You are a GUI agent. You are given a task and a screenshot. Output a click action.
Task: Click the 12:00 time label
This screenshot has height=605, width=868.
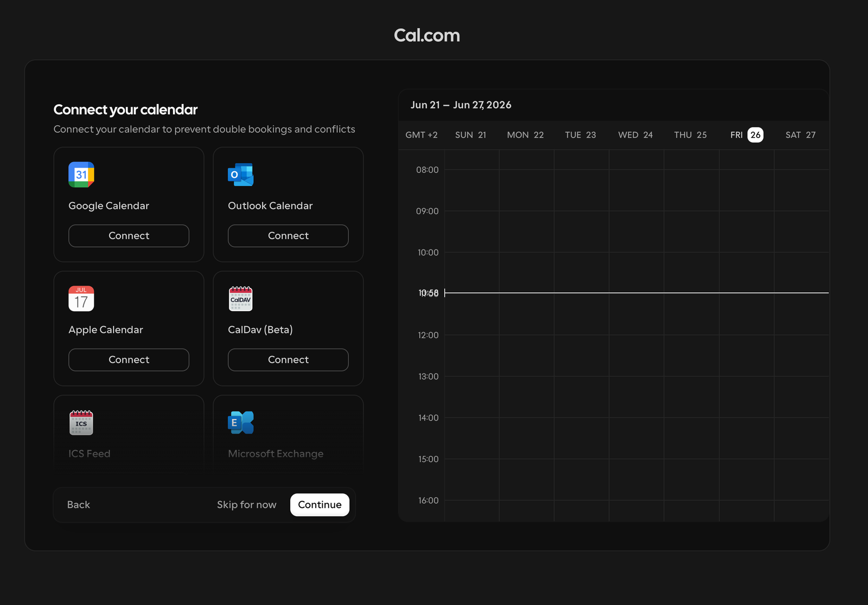(428, 335)
